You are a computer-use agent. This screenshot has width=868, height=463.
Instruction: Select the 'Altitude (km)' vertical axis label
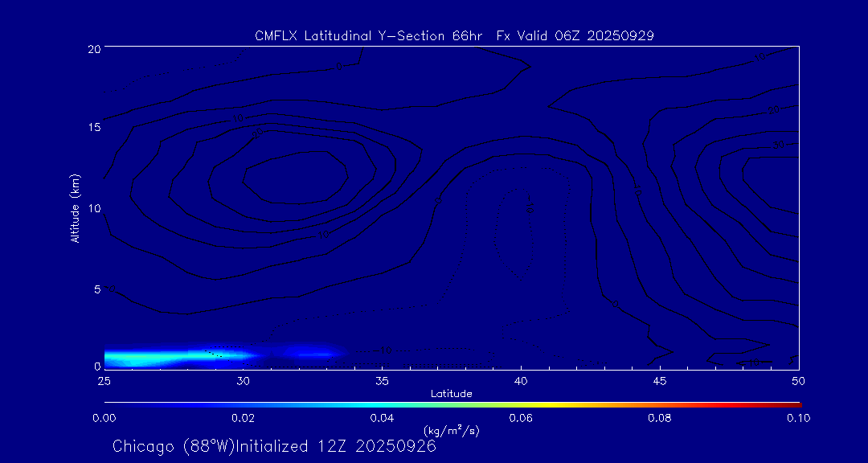click(x=75, y=207)
